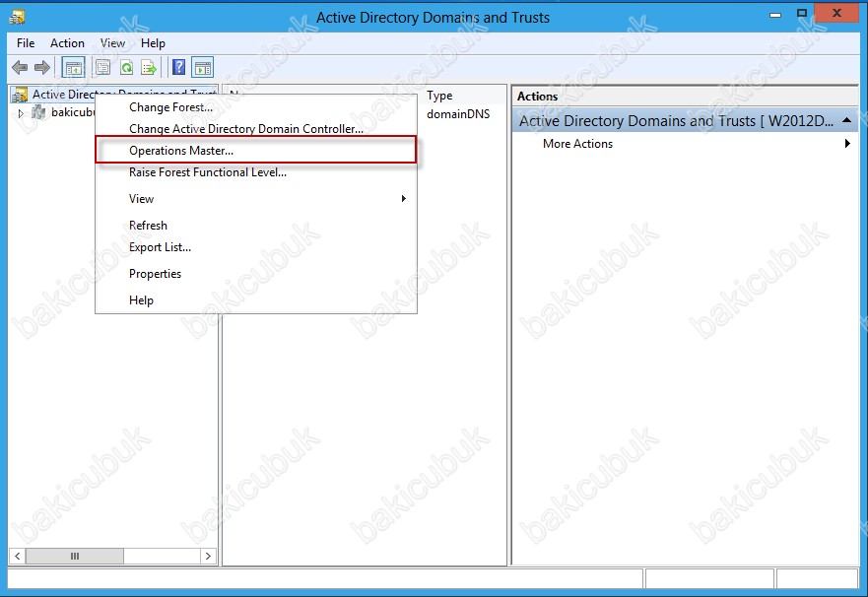Open the View submenu in the context menu
Screen dimensions: 868x597
pyautogui.click(x=256, y=199)
